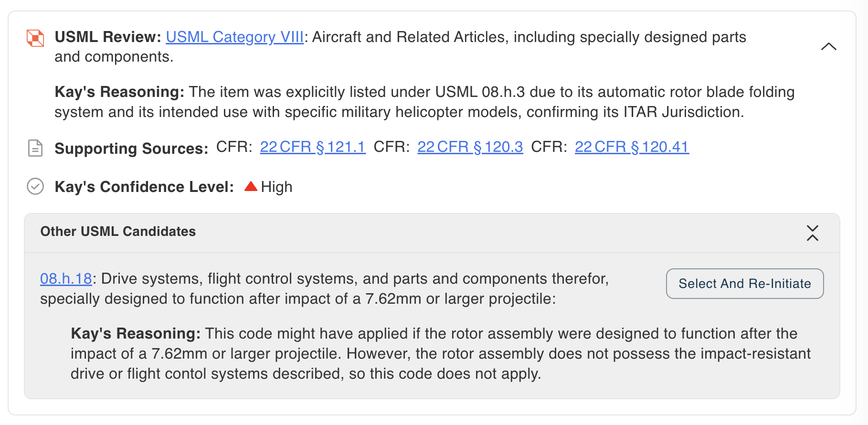Open the 08.h.18 candidate link

(66, 278)
